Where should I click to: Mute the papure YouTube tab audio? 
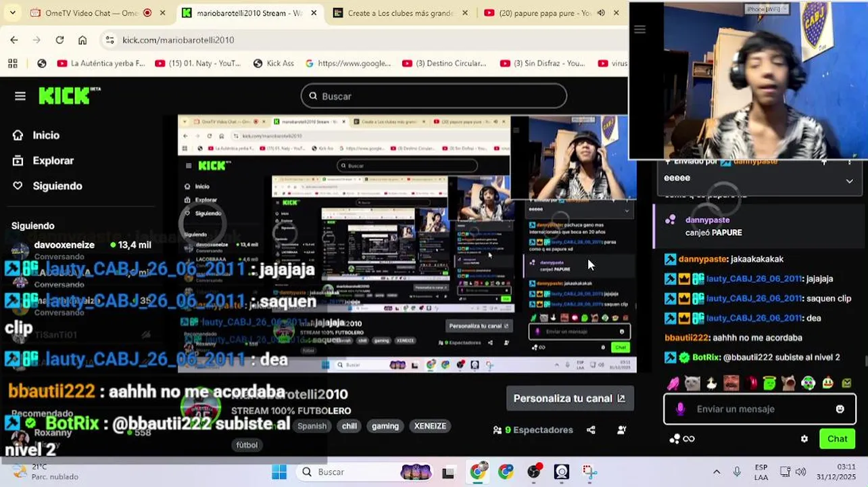coord(601,13)
